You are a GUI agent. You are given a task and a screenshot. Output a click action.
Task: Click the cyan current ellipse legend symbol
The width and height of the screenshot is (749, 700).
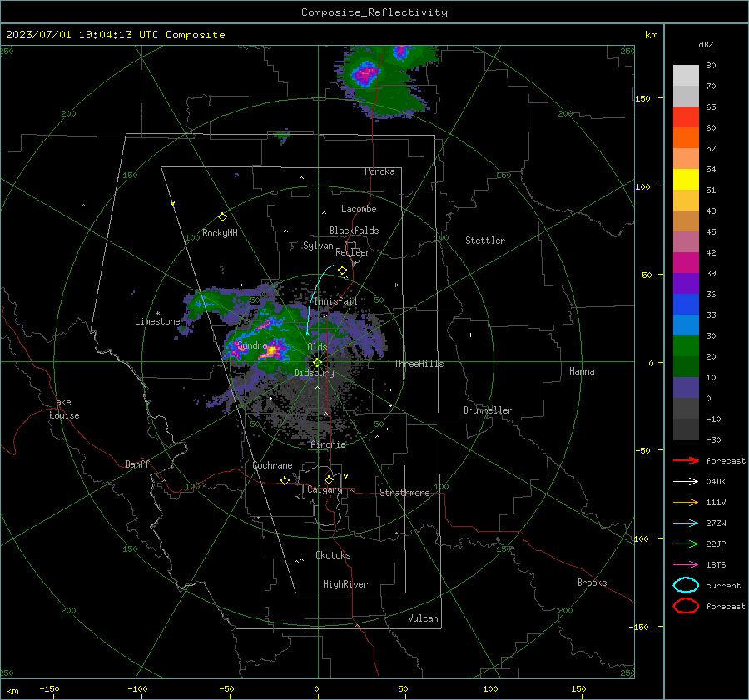pyautogui.click(x=686, y=585)
